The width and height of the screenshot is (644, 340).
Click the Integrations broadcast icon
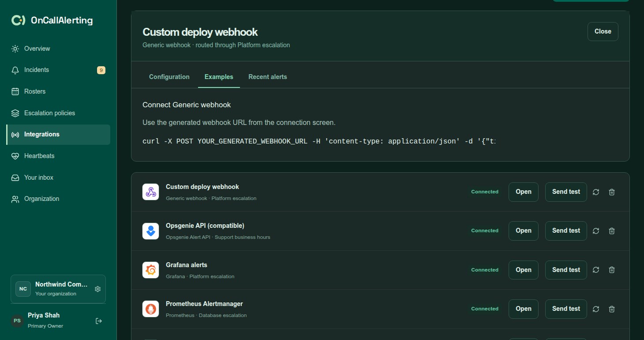15,135
